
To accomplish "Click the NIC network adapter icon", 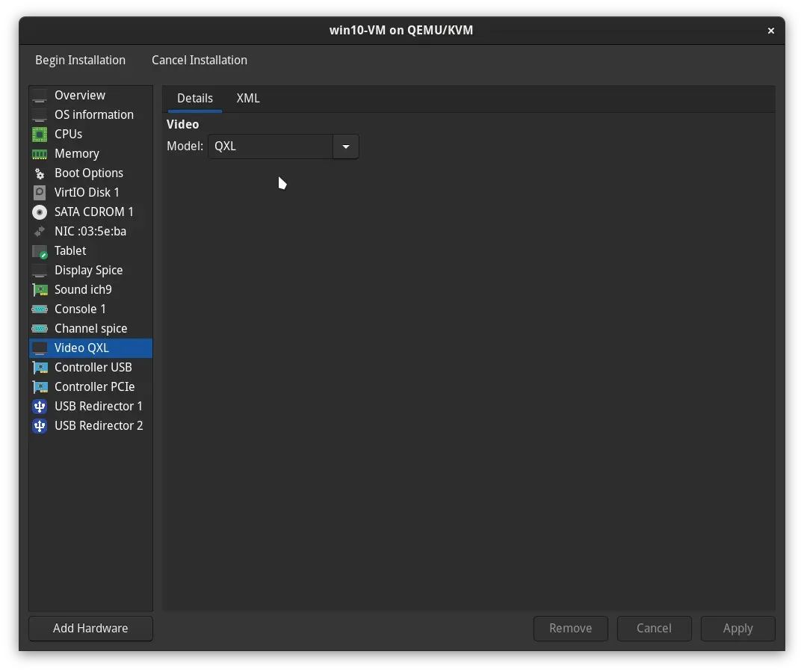I will coord(40,232).
